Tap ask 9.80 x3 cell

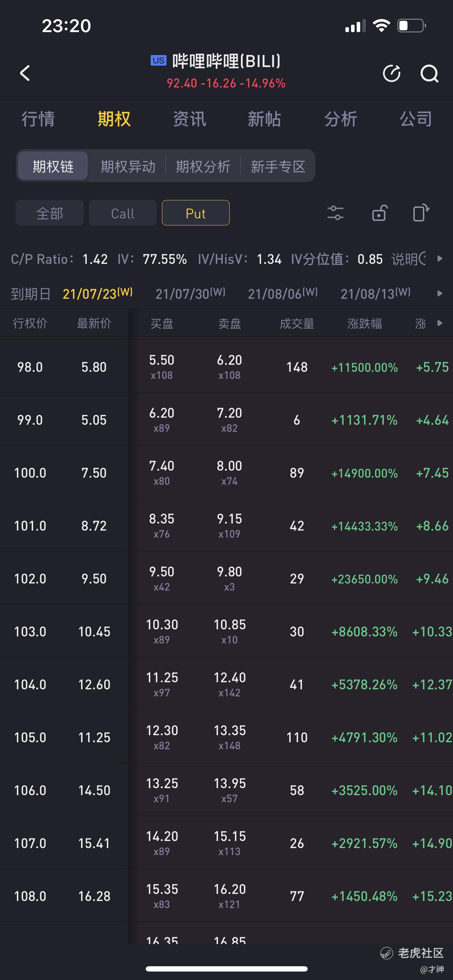pos(229,578)
